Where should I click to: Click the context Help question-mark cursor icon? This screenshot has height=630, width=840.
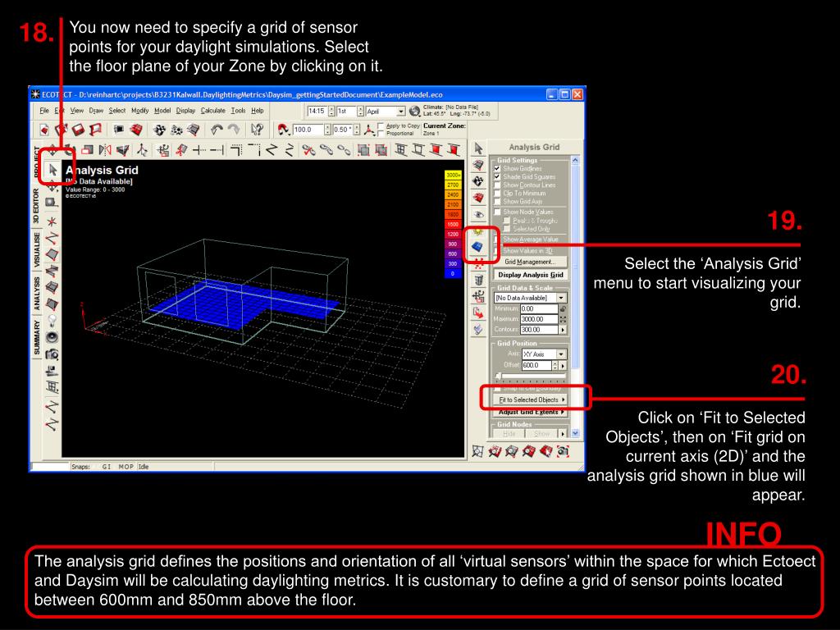click(257, 130)
